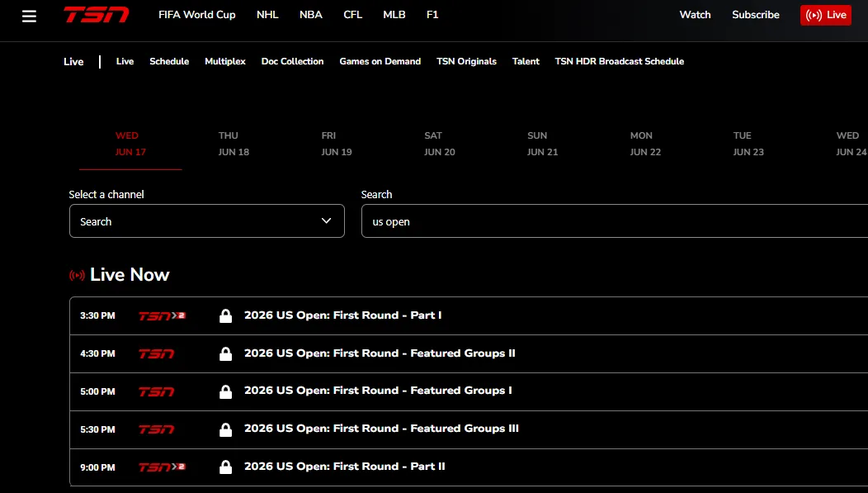
Task: Click the 4:30 PM time text
Action: (97, 353)
